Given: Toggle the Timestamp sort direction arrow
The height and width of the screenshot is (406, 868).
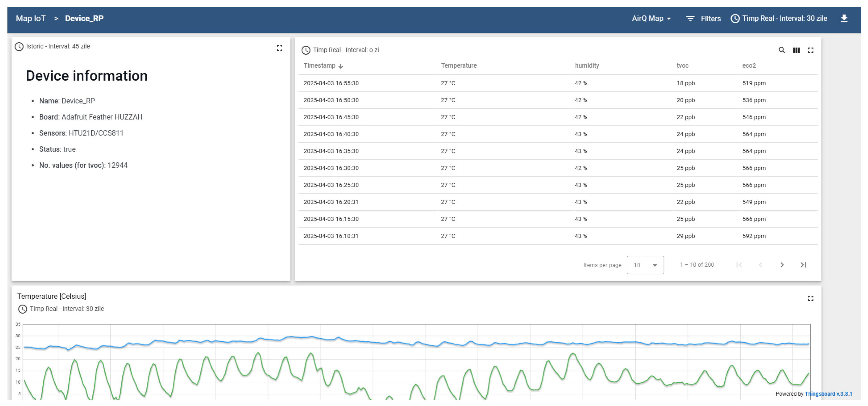Looking at the screenshot, I should pyautogui.click(x=341, y=66).
